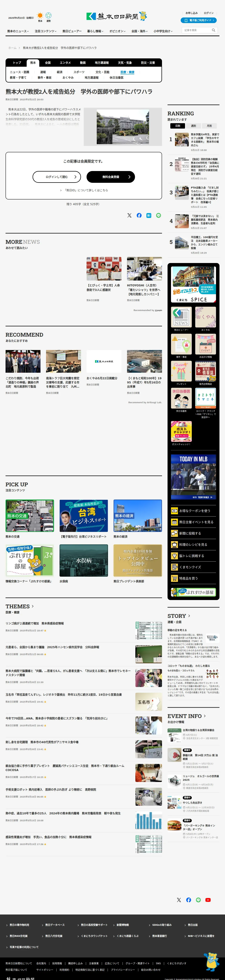Screen dimensions: 225x980
Task: Expand 暮らし情報 menu
Action: point(95,31)
